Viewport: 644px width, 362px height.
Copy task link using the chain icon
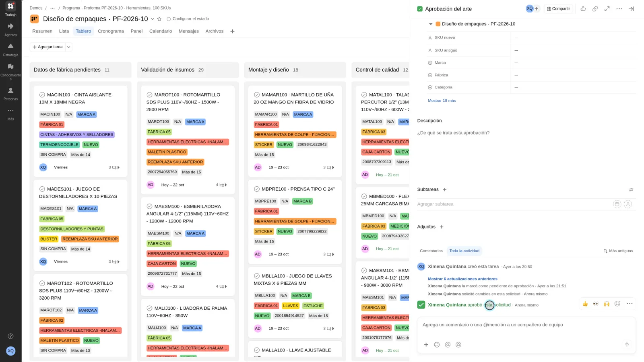tap(595, 9)
